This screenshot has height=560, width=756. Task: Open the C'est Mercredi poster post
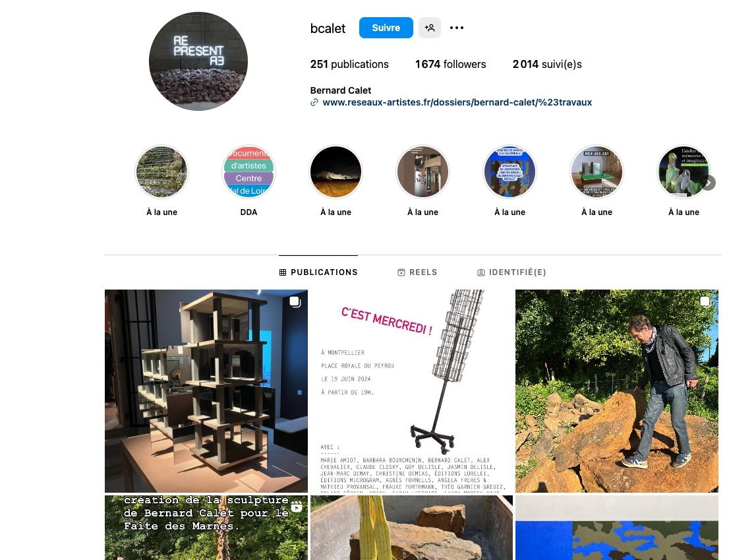point(411,390)
